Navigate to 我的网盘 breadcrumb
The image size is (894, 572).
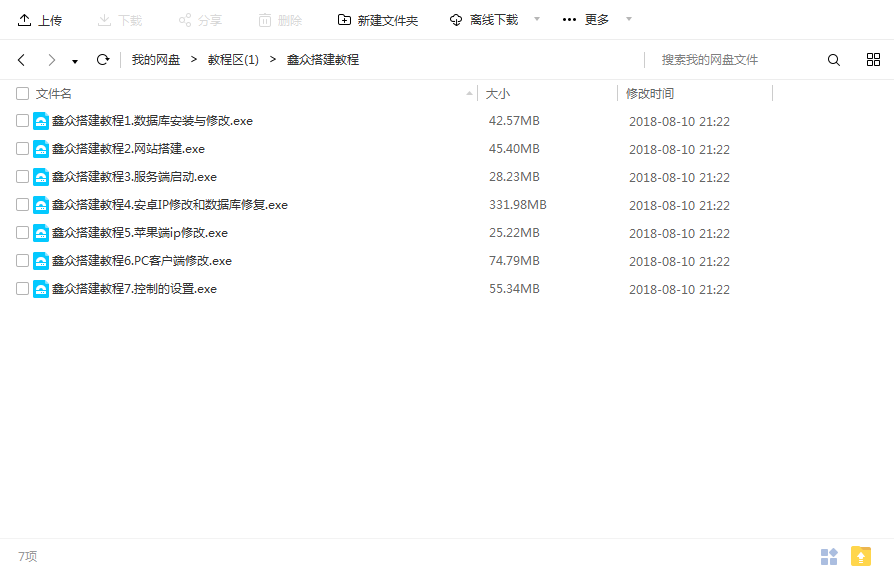156,60
